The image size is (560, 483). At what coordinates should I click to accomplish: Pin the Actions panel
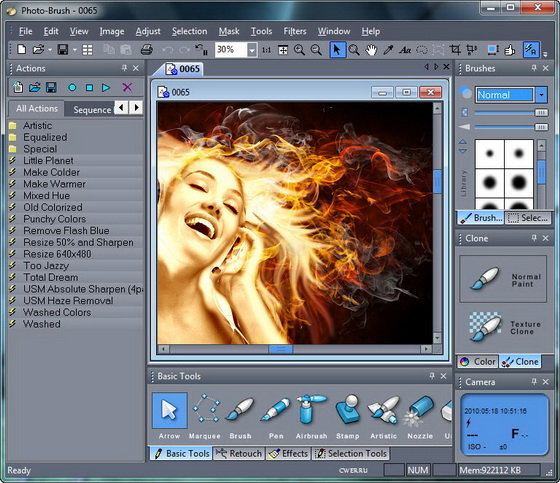pos(124,68)
